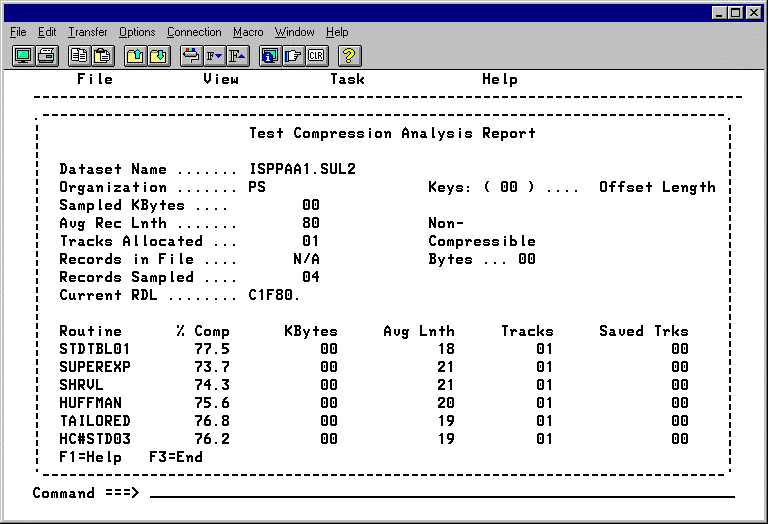Open the Connection menu
This screenshot has width=768, height=524.
194,32
